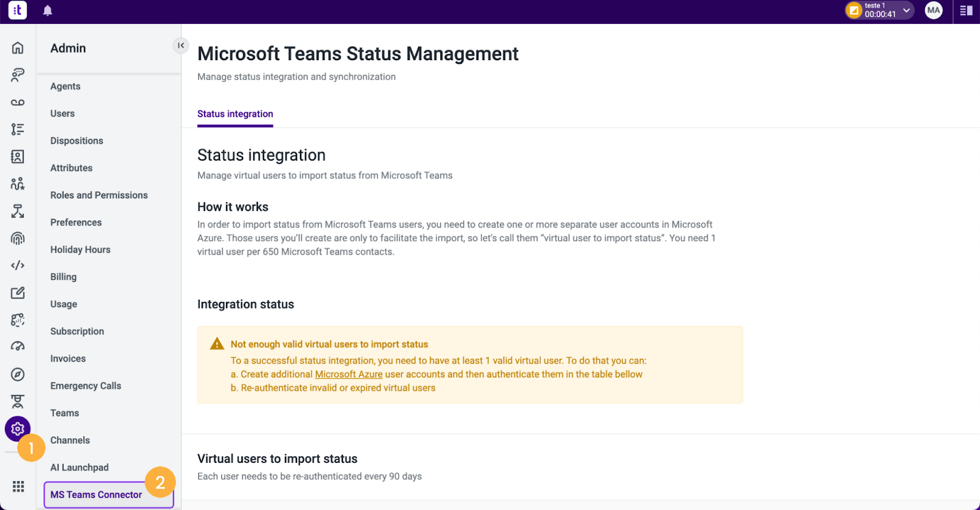Open Preferences in Admin menu
This screenshot has width=980, height=510.
pyautogui.click(x=76, y=223)
